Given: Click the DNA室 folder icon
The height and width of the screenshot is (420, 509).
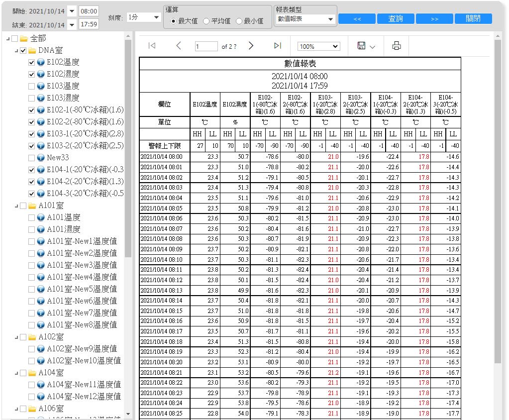Looking at the screenshot, I should click(x=32, y=50).
